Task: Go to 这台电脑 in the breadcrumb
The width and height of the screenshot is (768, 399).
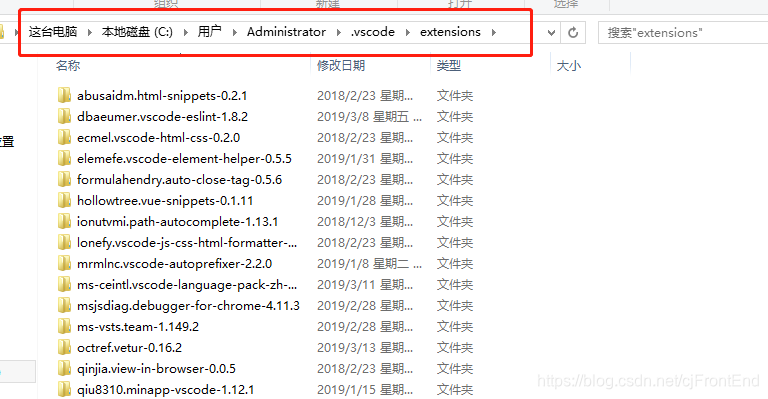Action: pos(53,32)
